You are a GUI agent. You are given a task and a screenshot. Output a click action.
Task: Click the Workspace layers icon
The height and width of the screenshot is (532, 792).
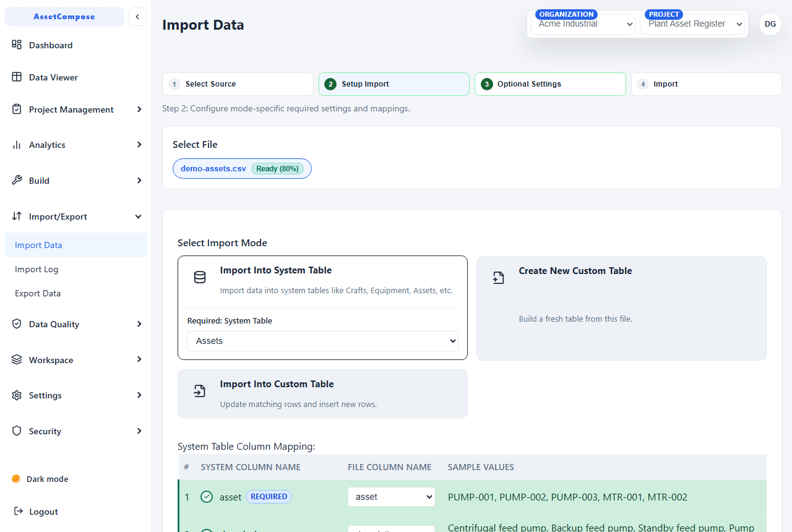point(17,360)
